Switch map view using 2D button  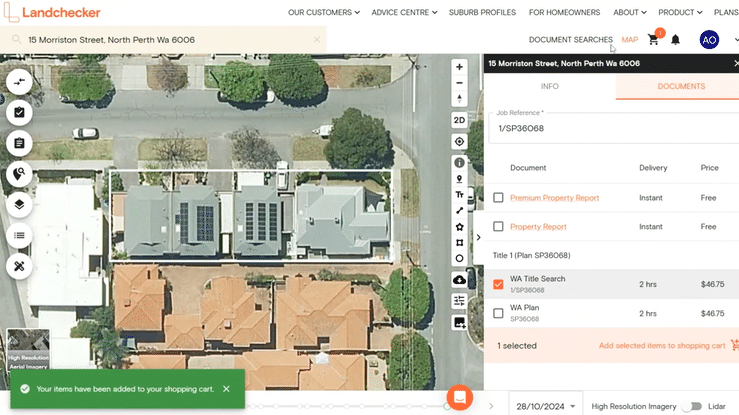[459, 120]
